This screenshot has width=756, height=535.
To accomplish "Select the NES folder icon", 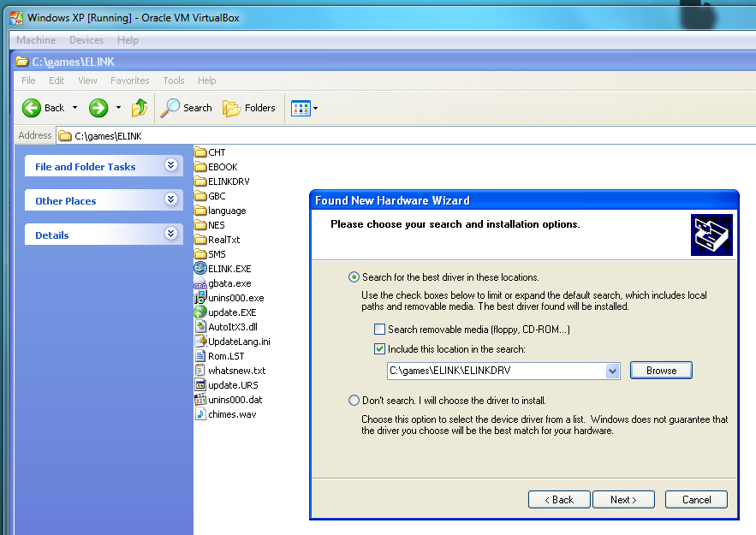I will click(200, 225).
